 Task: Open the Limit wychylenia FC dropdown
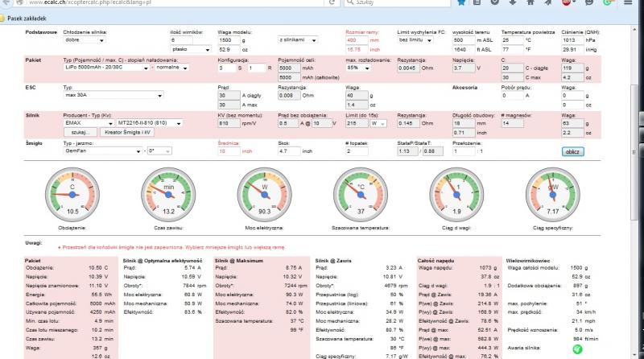[422, 39]
